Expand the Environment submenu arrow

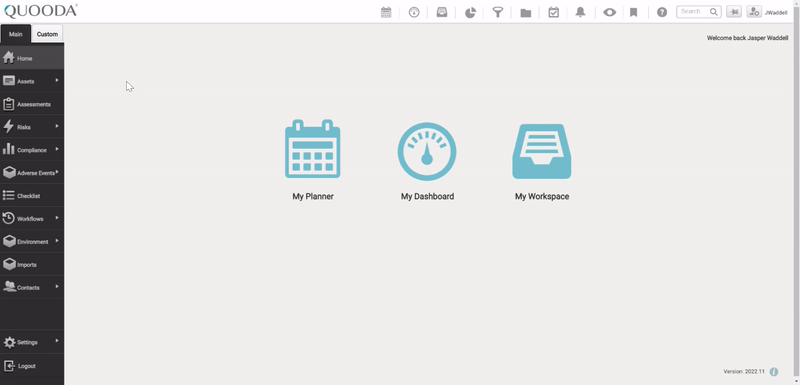click(57, 241)
